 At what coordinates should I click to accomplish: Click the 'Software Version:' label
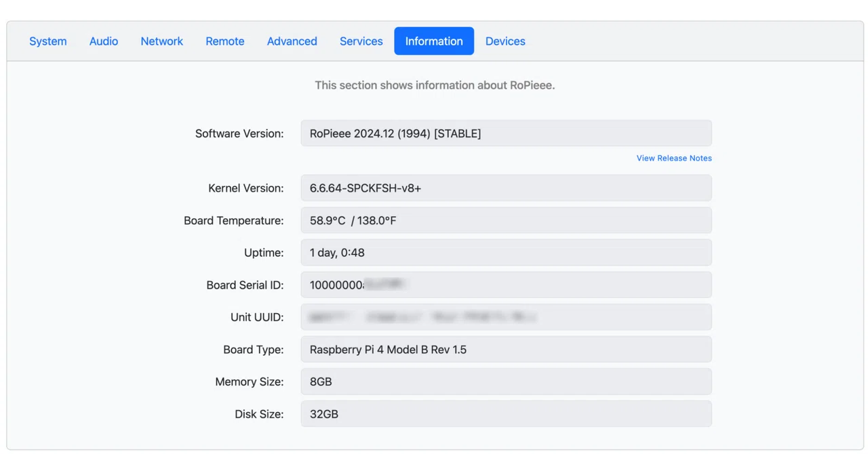239,133
